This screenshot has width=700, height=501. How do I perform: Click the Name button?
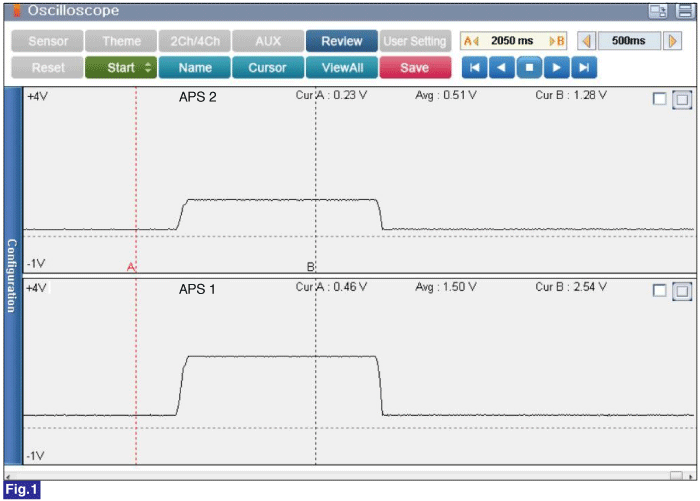[195, 67]
